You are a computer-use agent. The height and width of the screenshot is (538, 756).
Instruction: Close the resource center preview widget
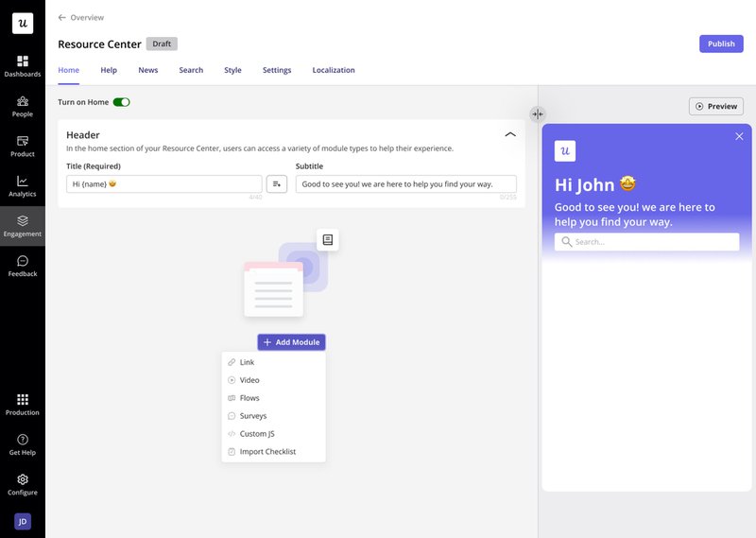(x=739, y=136)
